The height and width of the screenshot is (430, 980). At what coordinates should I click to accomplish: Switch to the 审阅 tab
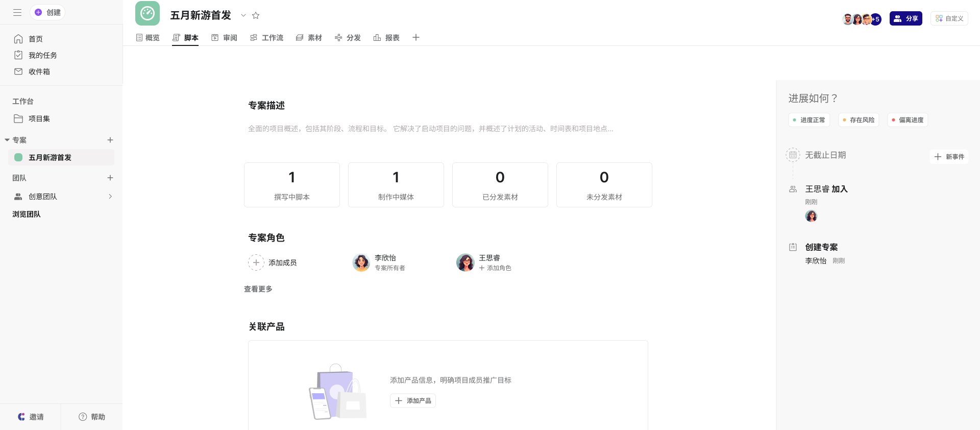(x=225, y=38)
